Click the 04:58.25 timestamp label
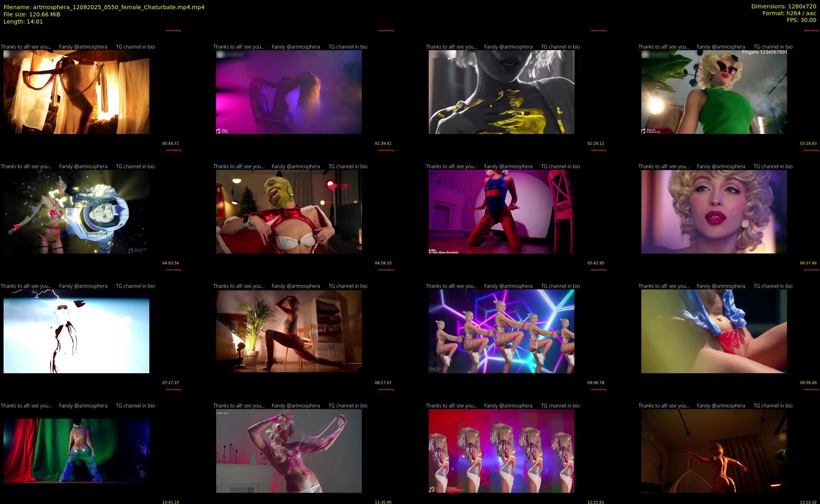The image size is (820, 504). click(x=383, y=263)
